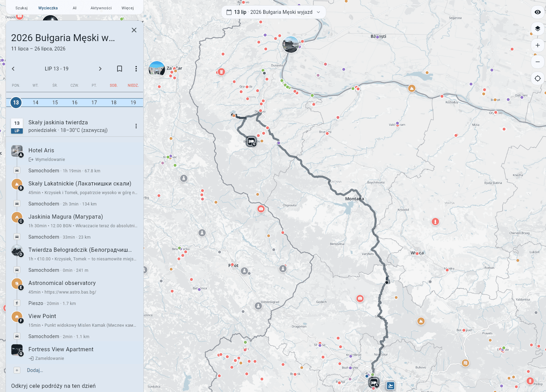This screenshot has height=392, width=546.
Task: Click the lodging marker A on the map
Action: click(374, 383)
